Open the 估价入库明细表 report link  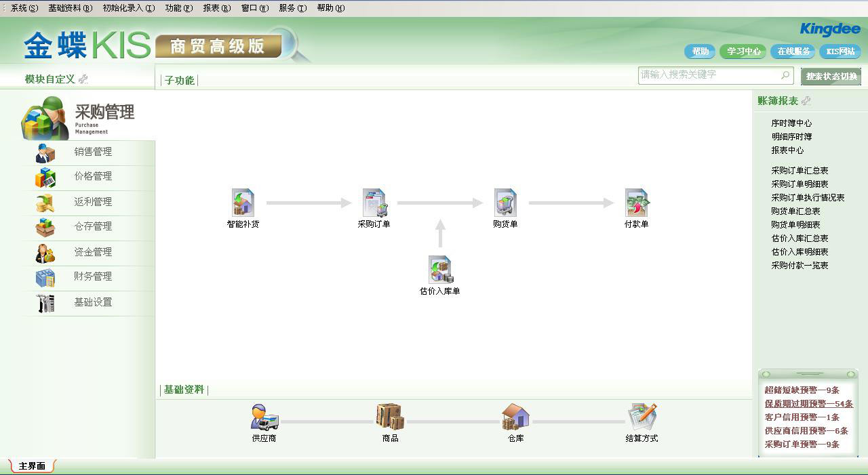click(800, 252)
